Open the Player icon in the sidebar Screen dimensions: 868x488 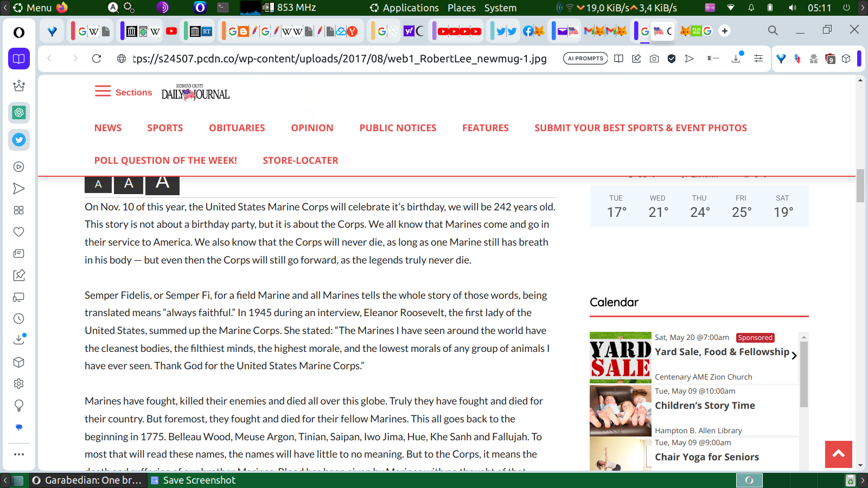click(x=19, y=167)
